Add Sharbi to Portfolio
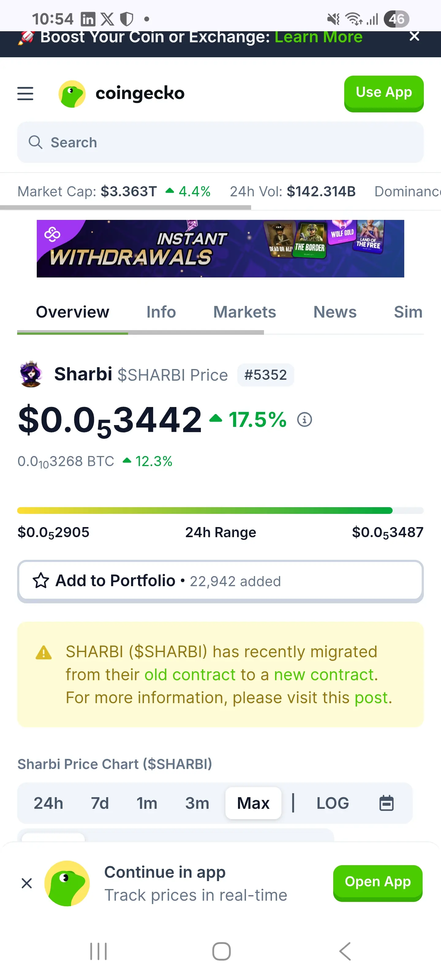Image resolution: width=441 pixels, height=980 pixels. (220, 581)
